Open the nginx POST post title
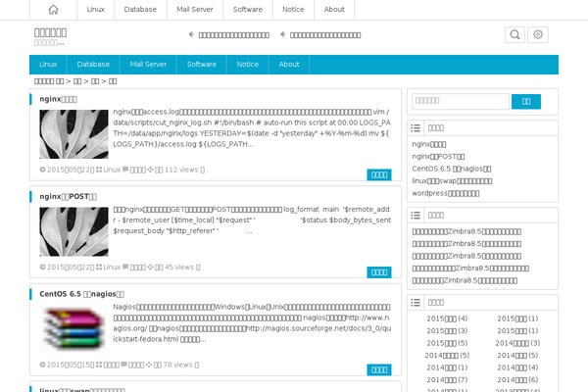This screenshot has height=392, width=588. tap(68, 197)
